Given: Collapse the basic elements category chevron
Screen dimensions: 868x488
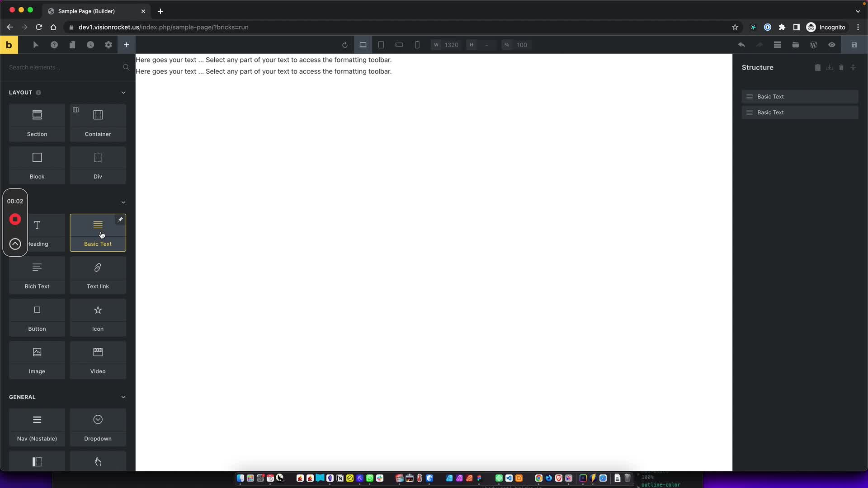Looking at the screenshot, I should pyautogui.click(x=123, y=202).
